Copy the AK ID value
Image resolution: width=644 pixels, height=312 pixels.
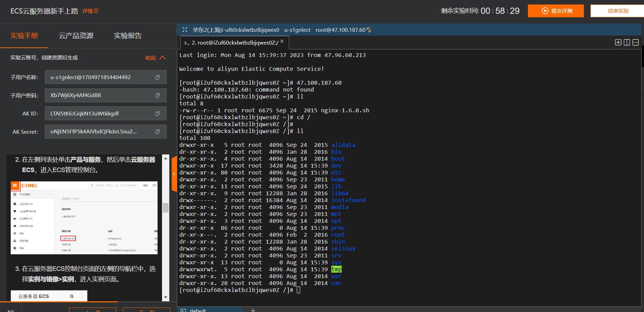[x=158, y=114]
